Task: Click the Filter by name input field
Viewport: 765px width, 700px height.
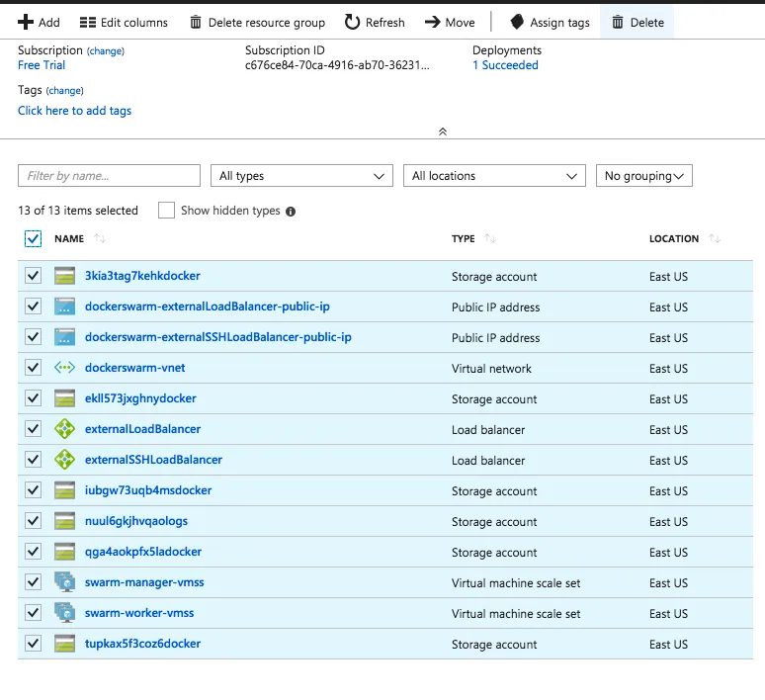Action: [109, 176]
